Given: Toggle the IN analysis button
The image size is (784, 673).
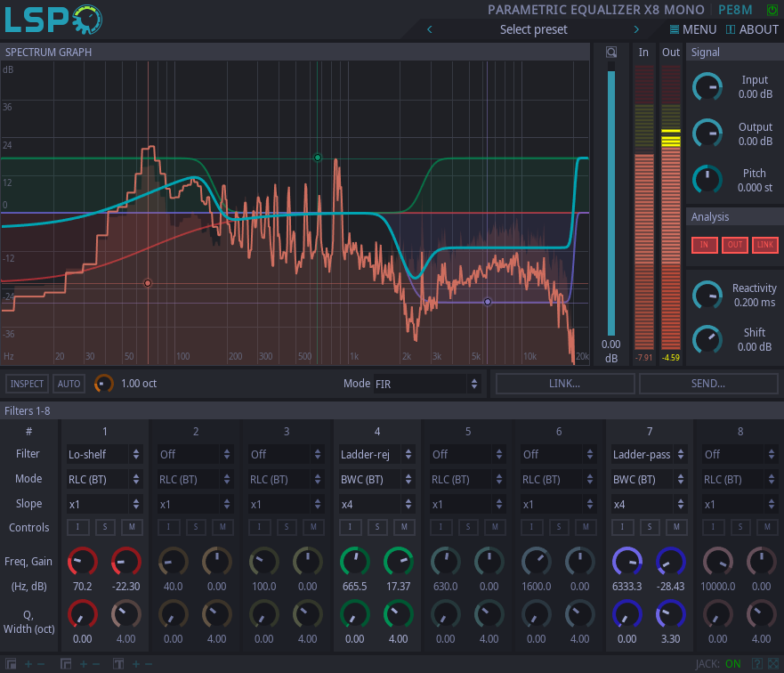Looking at the screenshot, I should tap(704, 245).
